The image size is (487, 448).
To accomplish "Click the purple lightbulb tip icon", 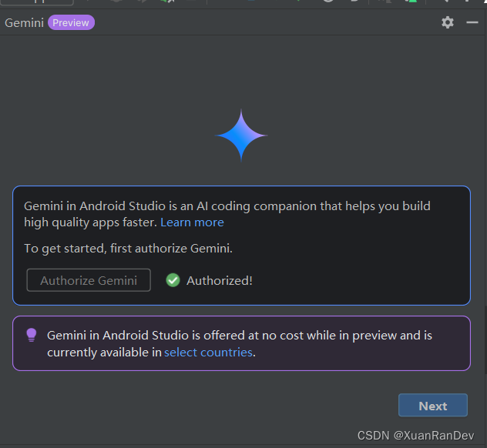I will 32,335.
